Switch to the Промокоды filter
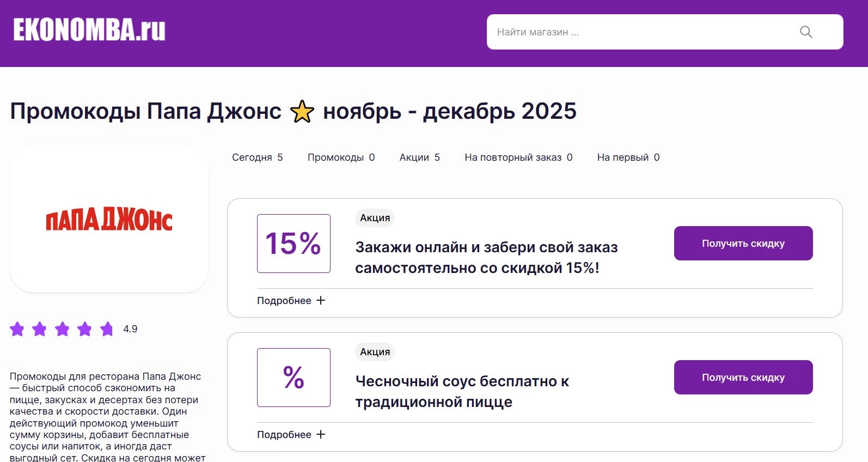 (x=340, y=157)
